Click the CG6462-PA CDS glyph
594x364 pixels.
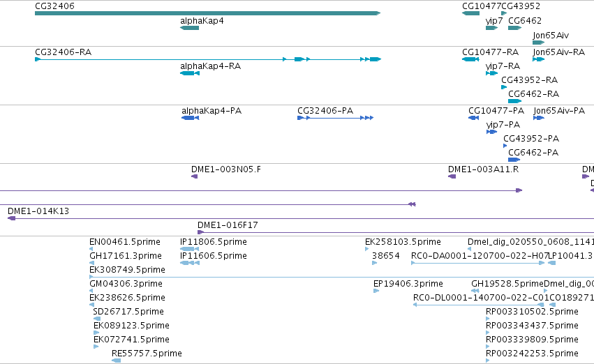click(x=514, y=160)
